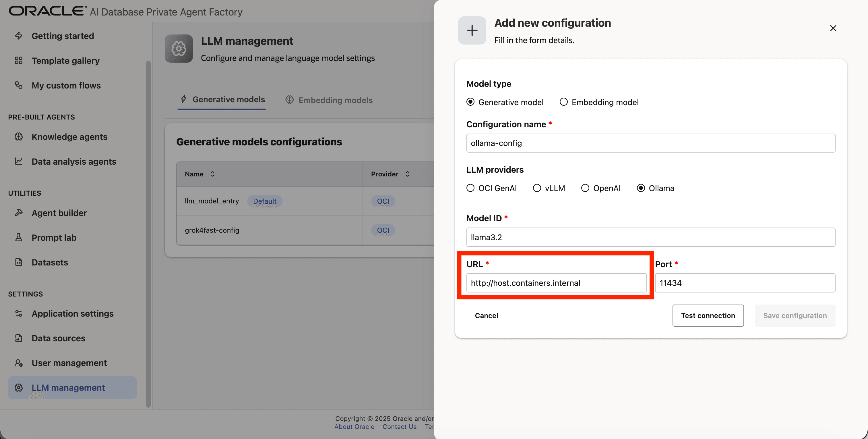Cancel the new configuration form

click(x=486, y=315)
